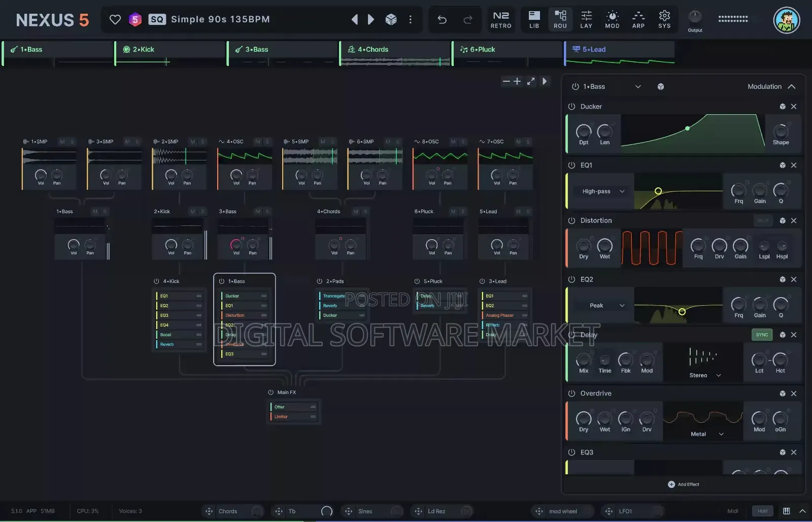Toggle EQ1 effect power

tap(571, 166)
